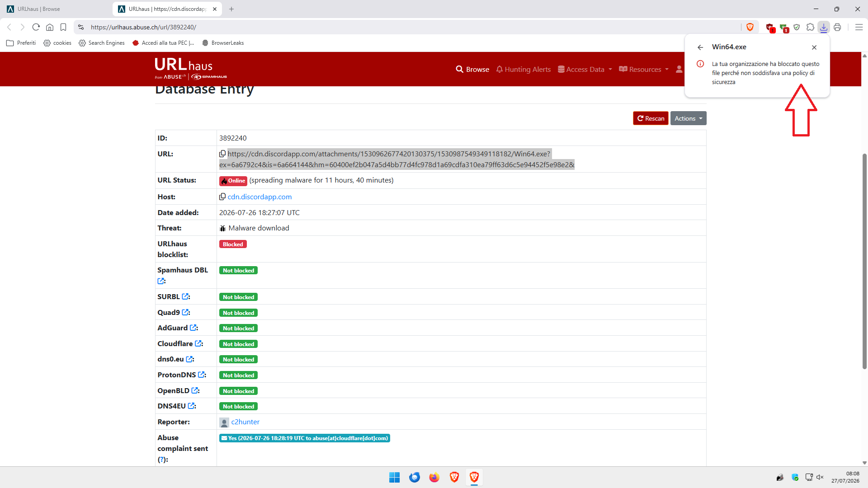Open the cookies bookmark

point(57,43)
